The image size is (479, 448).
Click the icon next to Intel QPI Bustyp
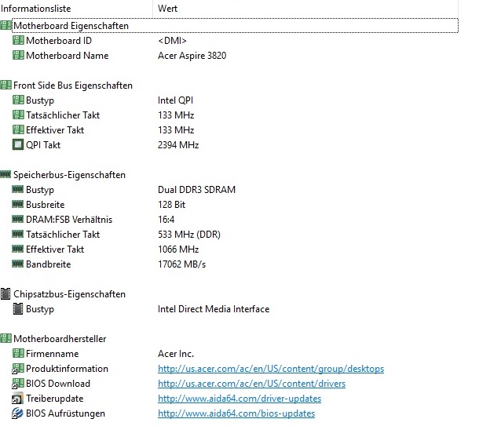18,100
